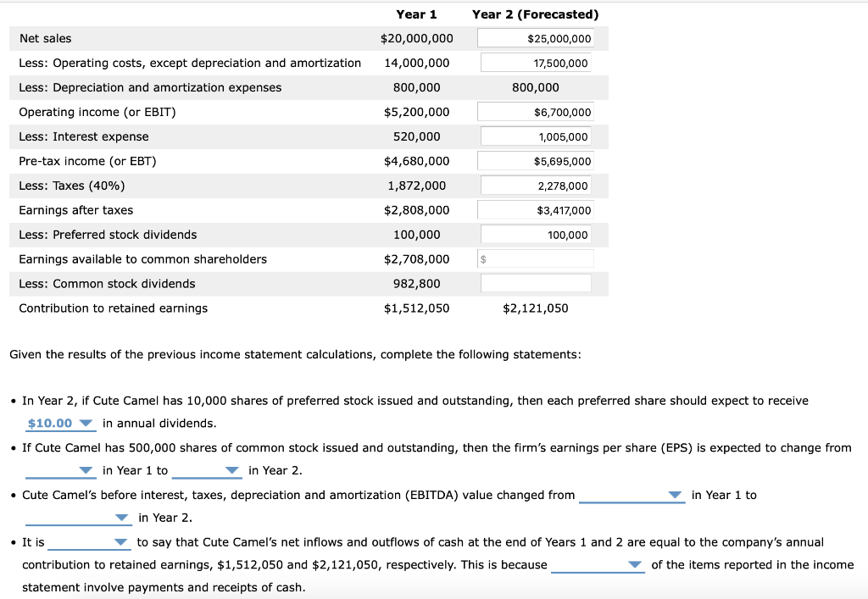Select the Taxes (40%) forecast field

click(536, 185)
